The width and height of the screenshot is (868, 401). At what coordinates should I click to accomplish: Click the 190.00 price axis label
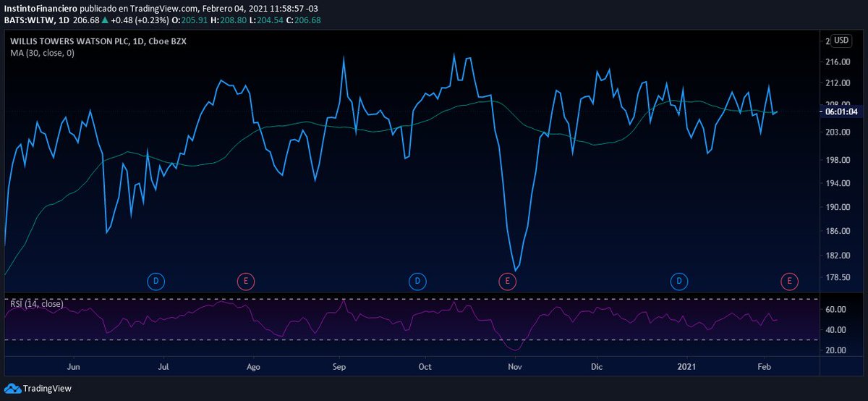[837, 207]
